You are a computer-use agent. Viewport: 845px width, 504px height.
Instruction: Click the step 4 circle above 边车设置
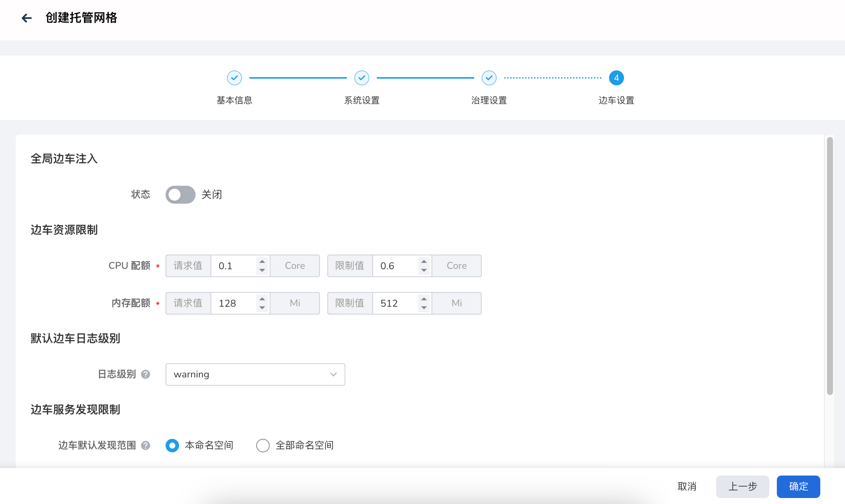click(616, 78)
